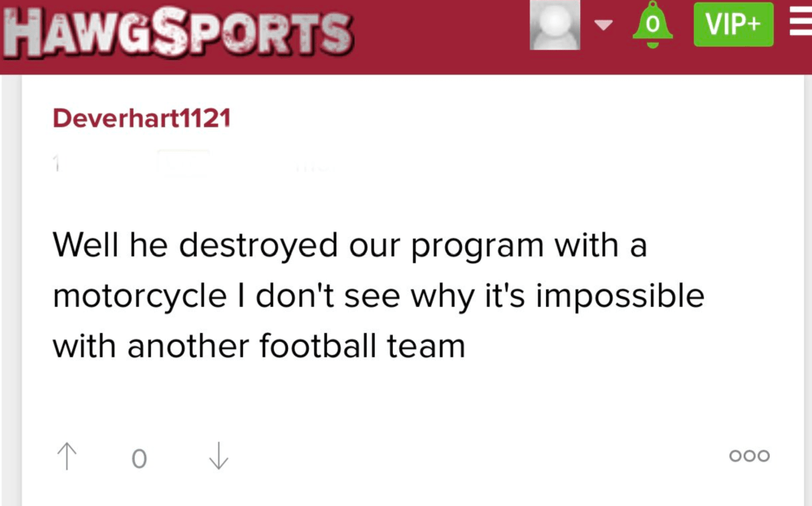
Task: Open the green notifications bell
Action: (x=652, y=25)
